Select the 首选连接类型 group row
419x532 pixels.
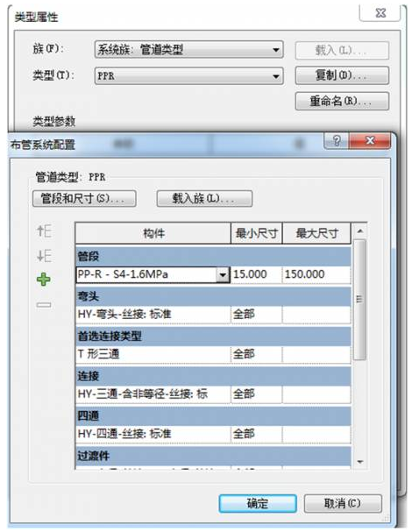click(213, 337)
